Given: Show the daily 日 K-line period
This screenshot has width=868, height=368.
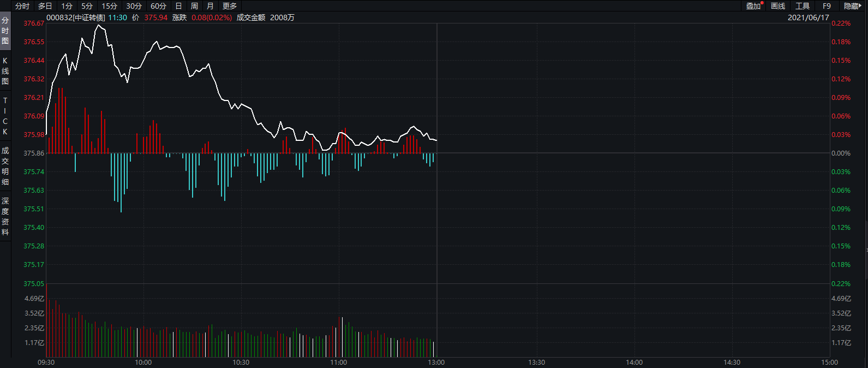Looking at the screenshot, I should (x=178, y=6).
